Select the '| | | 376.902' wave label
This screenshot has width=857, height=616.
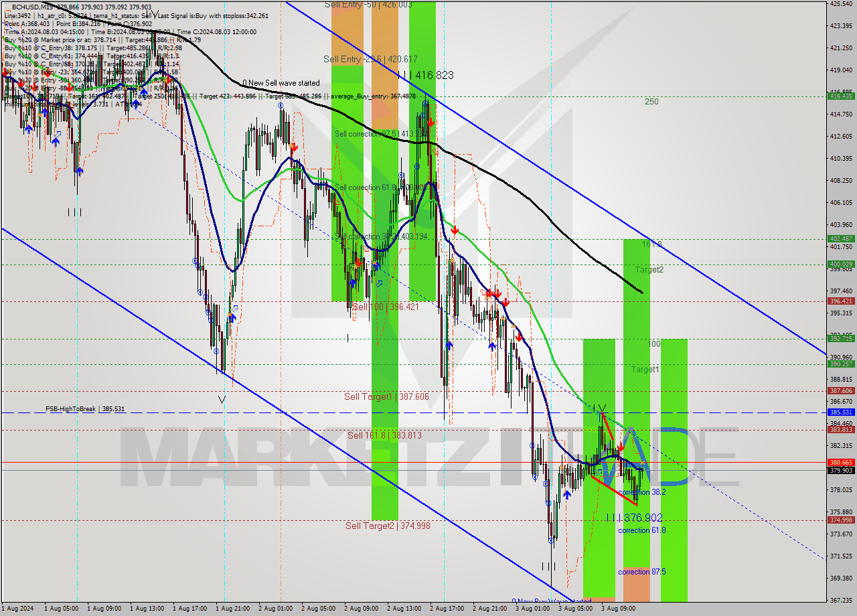(x=634, y=518)
